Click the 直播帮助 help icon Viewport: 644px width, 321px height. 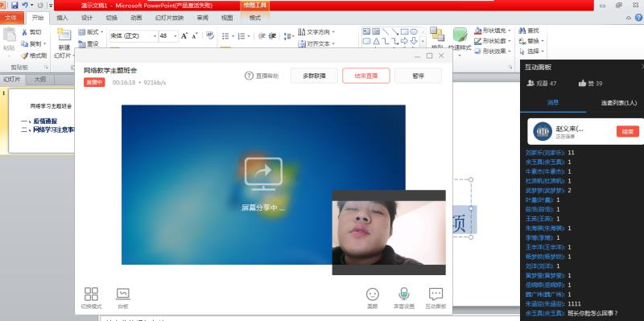(249, 76)
